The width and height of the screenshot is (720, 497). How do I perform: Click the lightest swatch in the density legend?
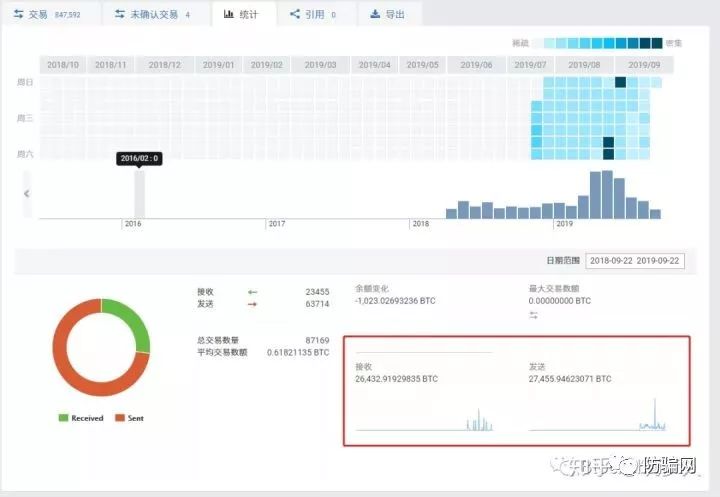coord(537,43)
